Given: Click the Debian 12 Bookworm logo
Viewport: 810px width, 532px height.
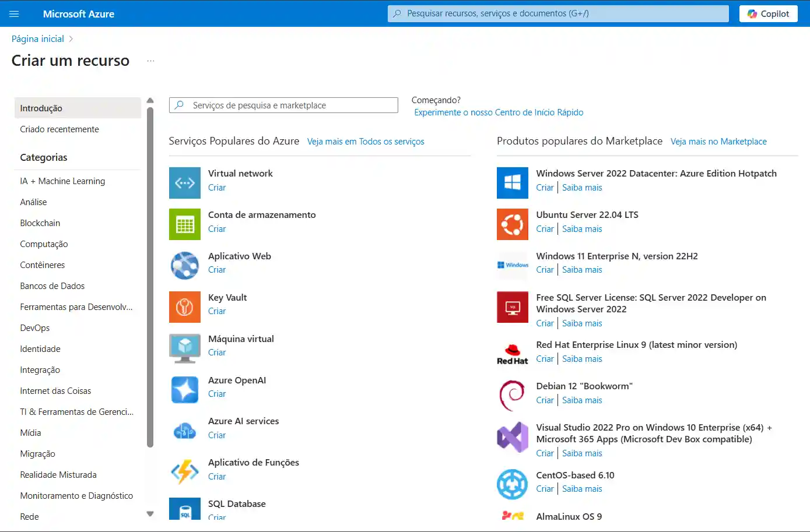Looking at the screenshot, I should [x=513, y=396].
